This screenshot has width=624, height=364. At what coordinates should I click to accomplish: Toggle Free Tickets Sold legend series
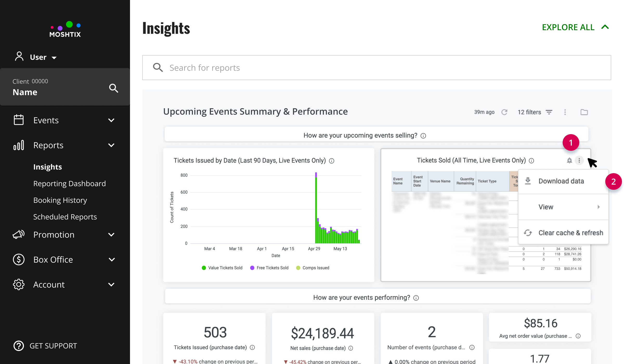269,268
